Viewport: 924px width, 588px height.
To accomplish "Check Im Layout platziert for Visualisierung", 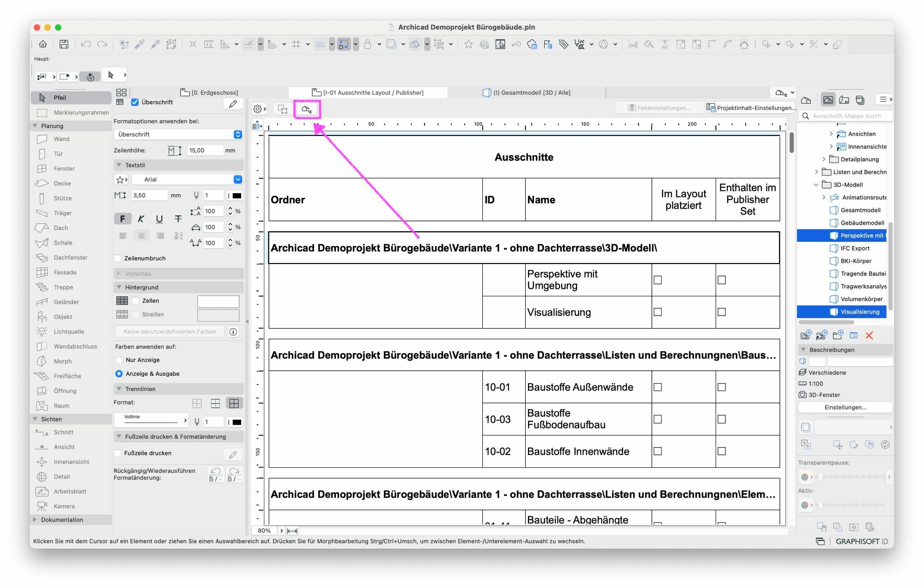I will click(x=657, y=312).
